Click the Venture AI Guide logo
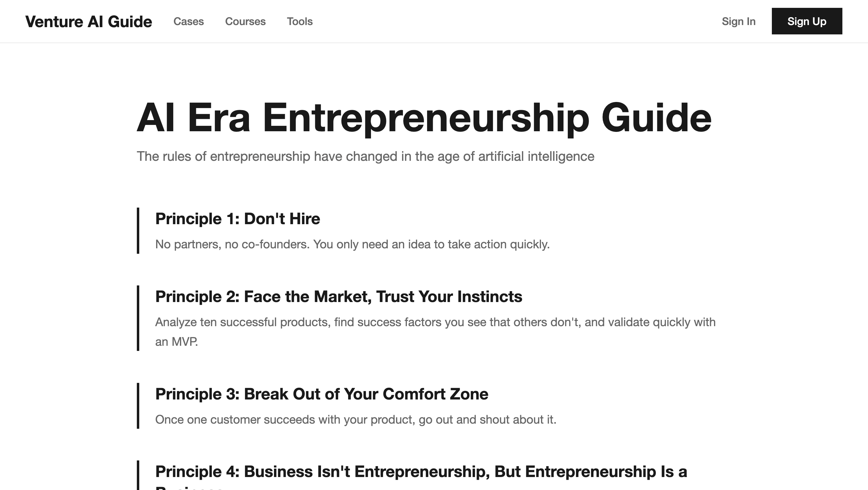Screen dimensions: 868x490 (89, 21)
